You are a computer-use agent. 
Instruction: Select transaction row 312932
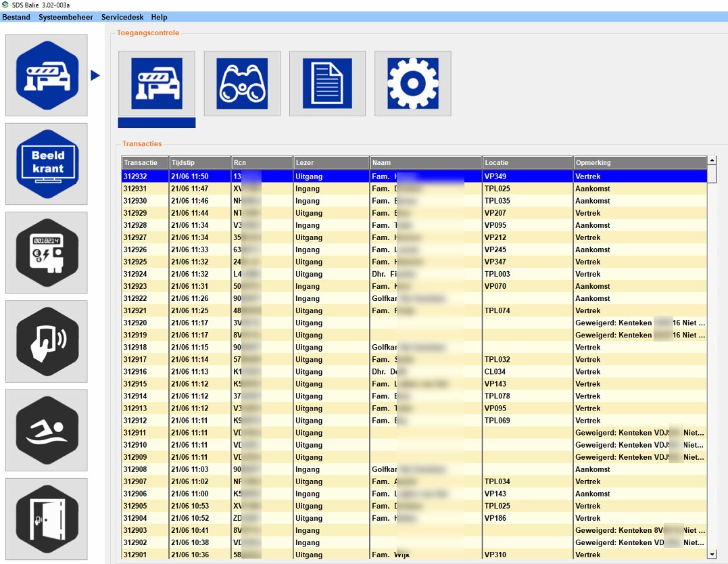[414, 177]
